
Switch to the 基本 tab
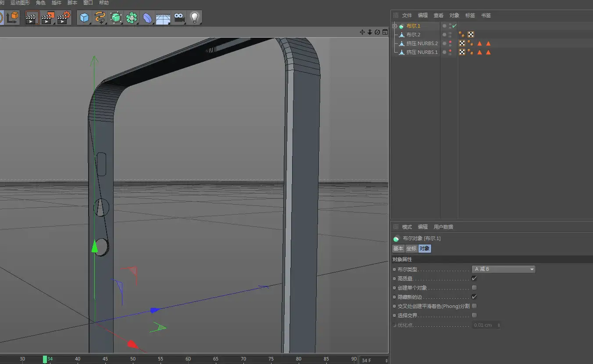(x=398, y=248)
